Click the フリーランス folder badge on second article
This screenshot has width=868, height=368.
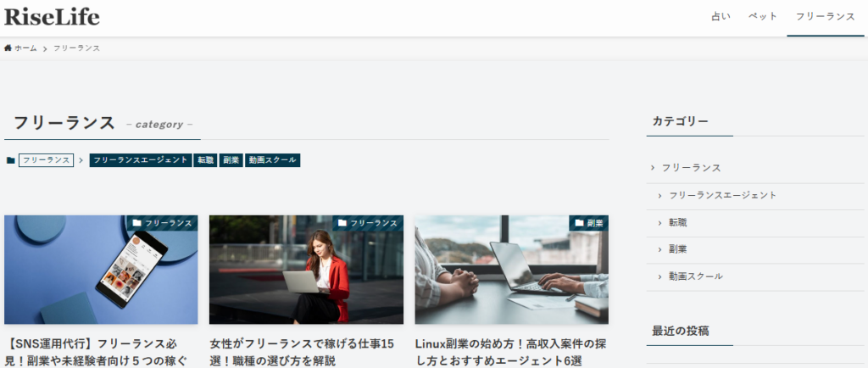(x=368, y=223)
